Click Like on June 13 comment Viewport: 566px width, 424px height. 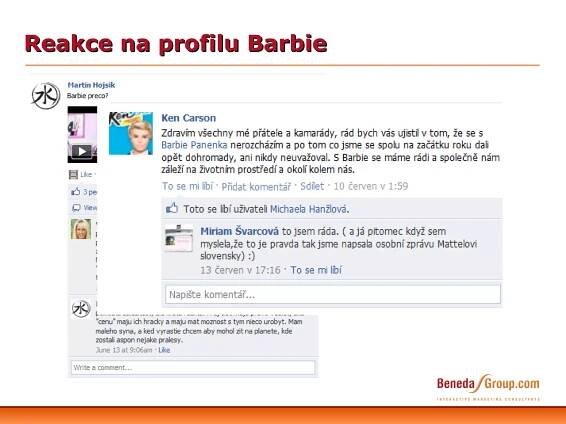[164, 350]
